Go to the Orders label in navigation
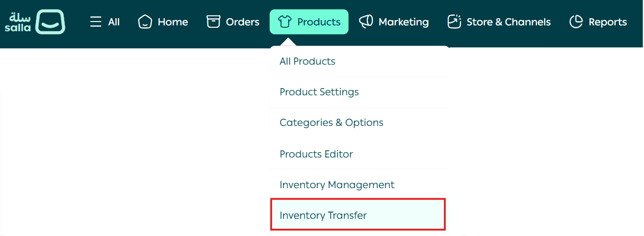 pos(243,22)
